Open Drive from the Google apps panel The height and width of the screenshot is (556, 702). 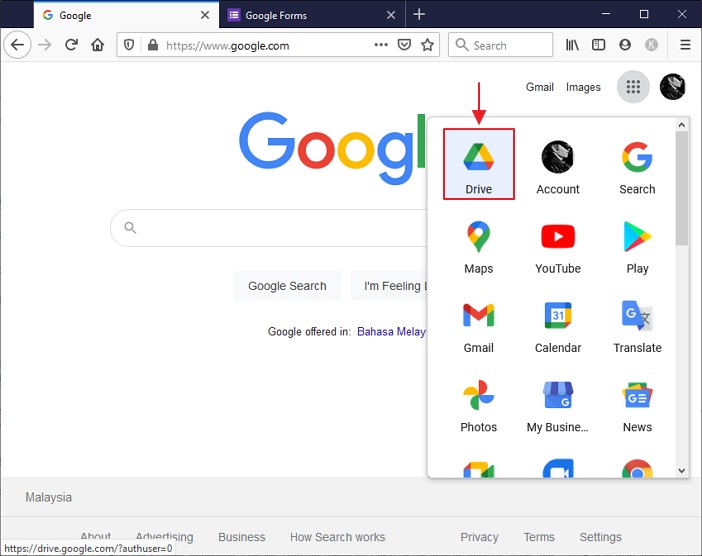click(479, 164)
